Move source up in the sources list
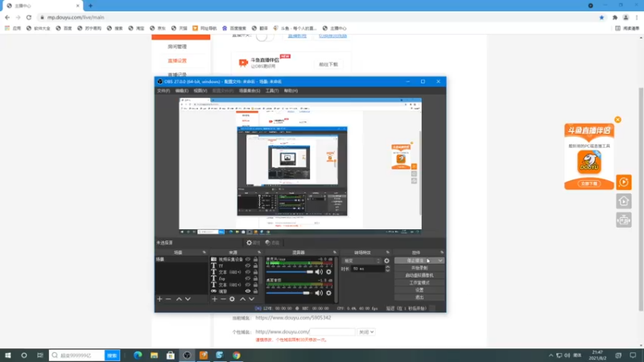The image size is (644, 362). point(243,299)
